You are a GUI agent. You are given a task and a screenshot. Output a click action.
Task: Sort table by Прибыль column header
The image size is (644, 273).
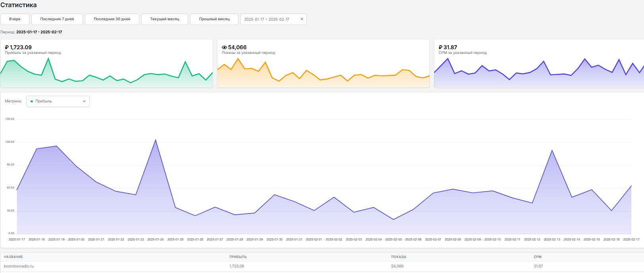click(x=238, y=257)
